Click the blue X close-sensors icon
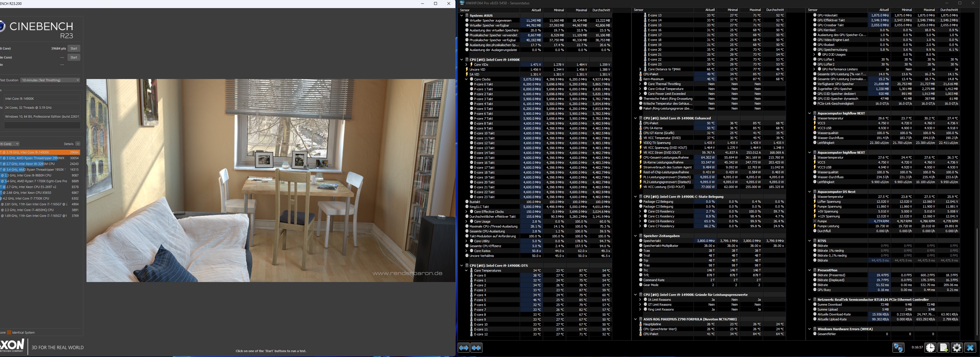Image resolution: width=980 pixels, height=357 pixels. (x=970, y=347)
